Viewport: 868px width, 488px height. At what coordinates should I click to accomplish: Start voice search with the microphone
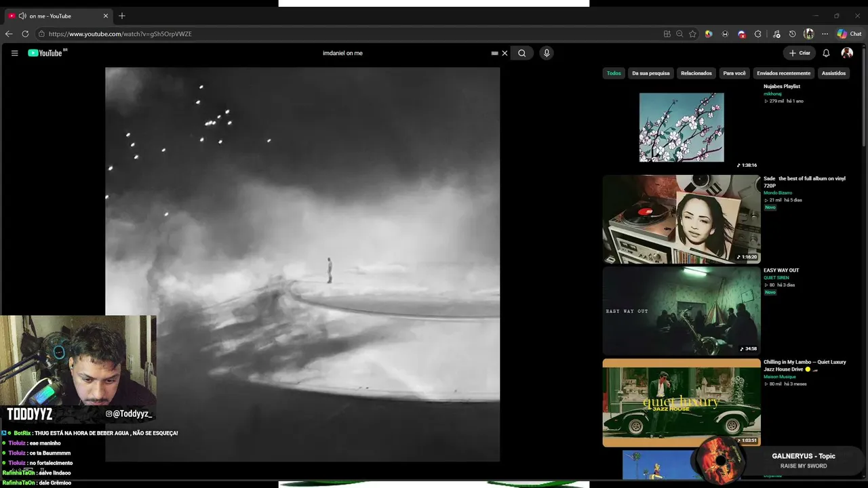pos(547,53)
